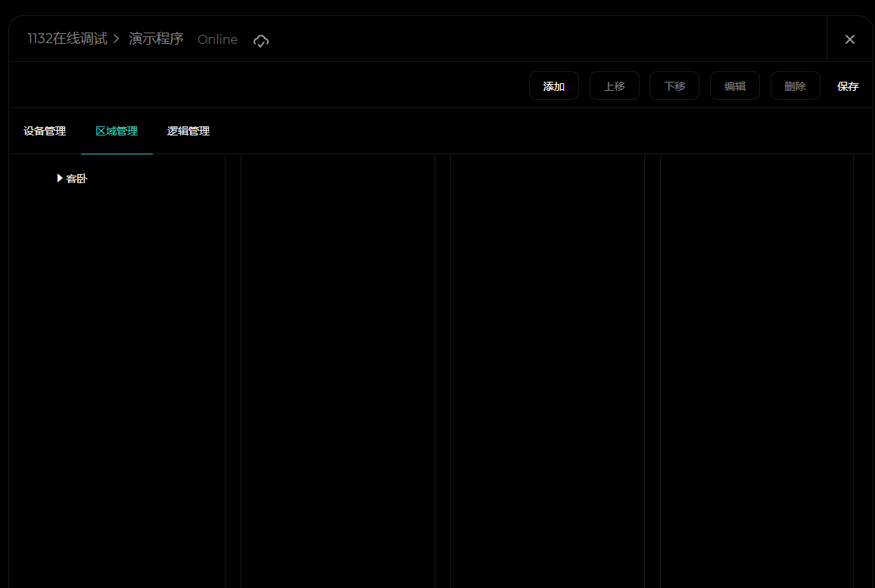The image size is (875, 588).
Task: Save changes with the 保存 button
Action: click(848, 86)
